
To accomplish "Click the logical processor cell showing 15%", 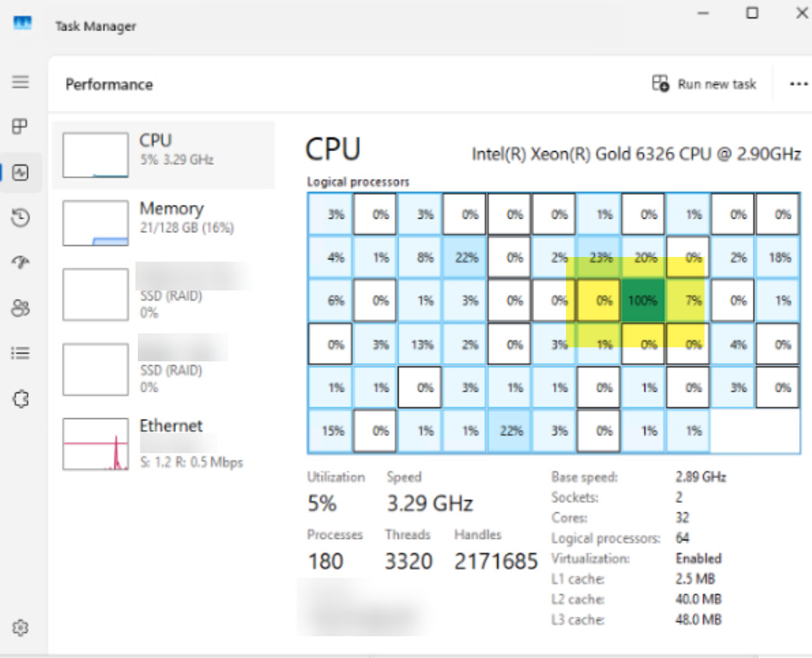I will click(330, 431).
